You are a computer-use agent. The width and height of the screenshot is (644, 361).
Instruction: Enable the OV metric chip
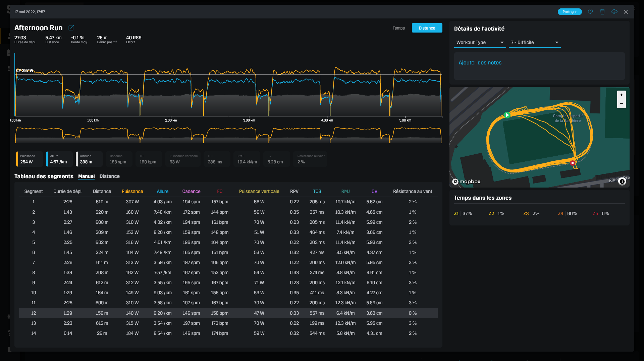(x=277, y=159)
